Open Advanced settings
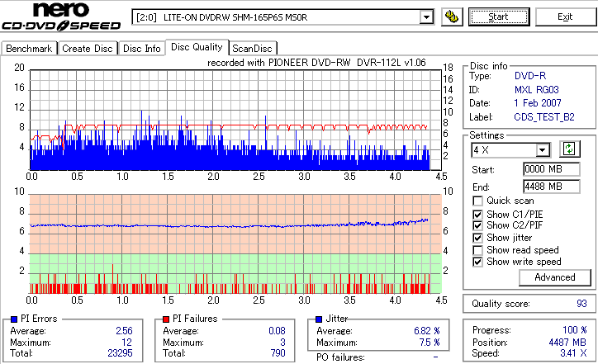598x364 pixels. 555,277
